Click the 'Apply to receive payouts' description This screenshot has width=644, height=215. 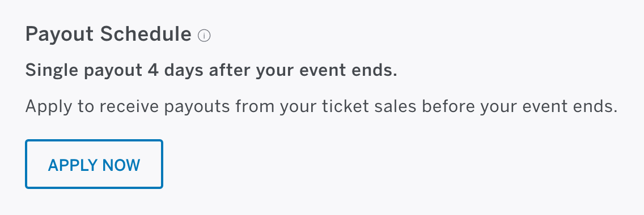(x=321, y=106)
